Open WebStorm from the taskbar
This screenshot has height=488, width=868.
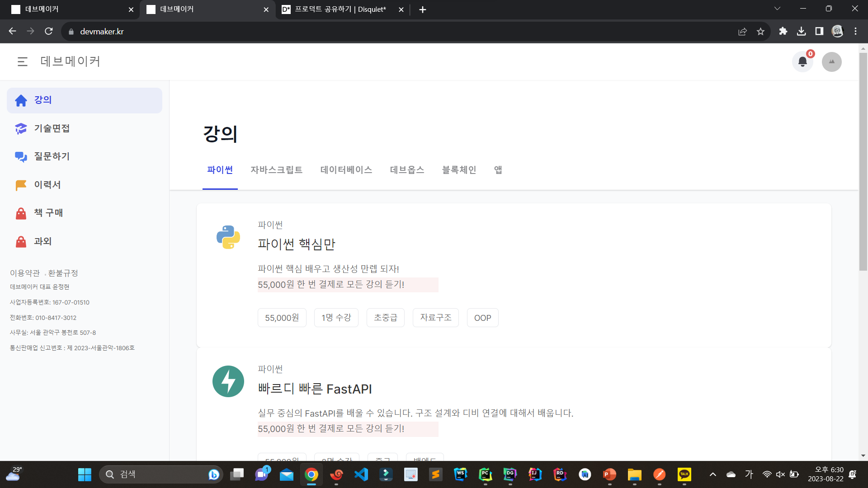460,474
